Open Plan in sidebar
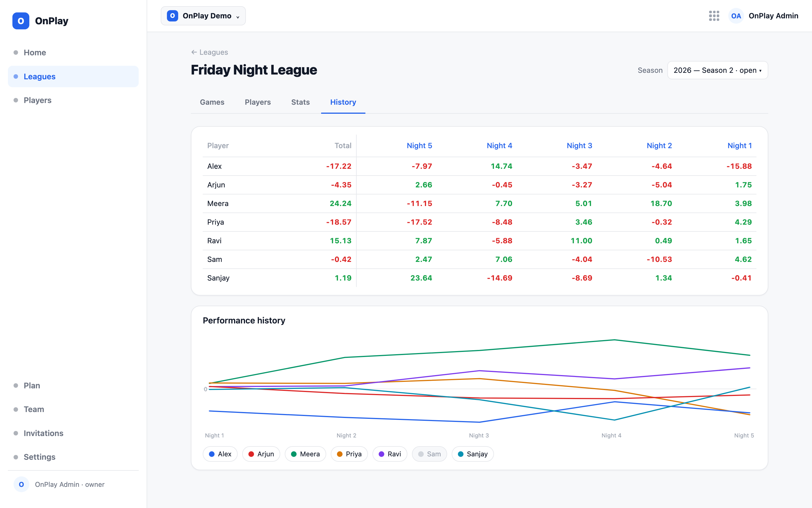Screen dimensions: 812x508 [73, 385]
